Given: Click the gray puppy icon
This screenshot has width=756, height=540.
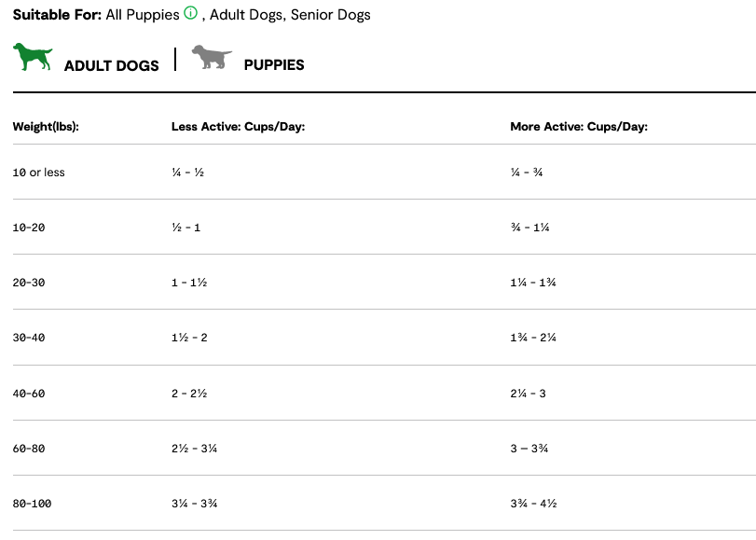Looking at the screenshot, I should (x=211, y=57).
